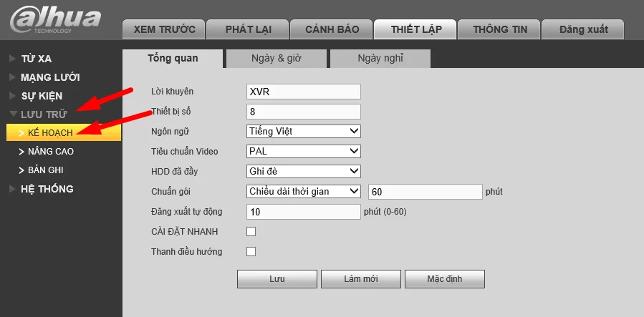Go to the XEM TRƯỚC top tab
Image resolution: width=644 pixels, height=317 pixels.
(x=164, y=29)
